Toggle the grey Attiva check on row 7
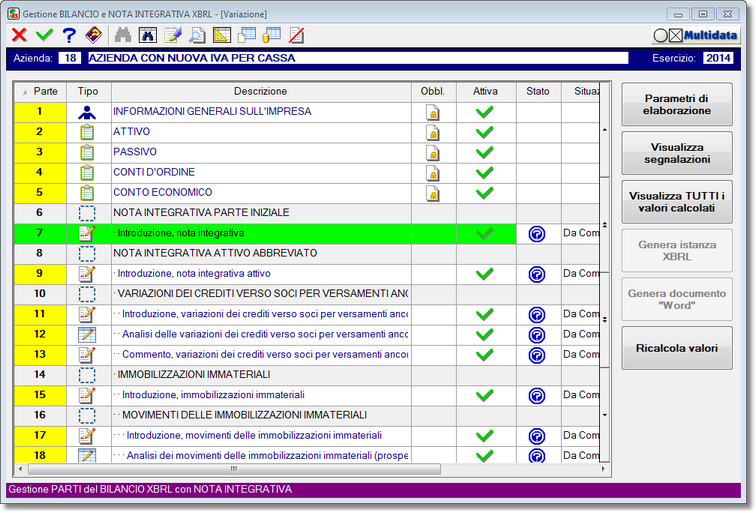 [485, 233]
